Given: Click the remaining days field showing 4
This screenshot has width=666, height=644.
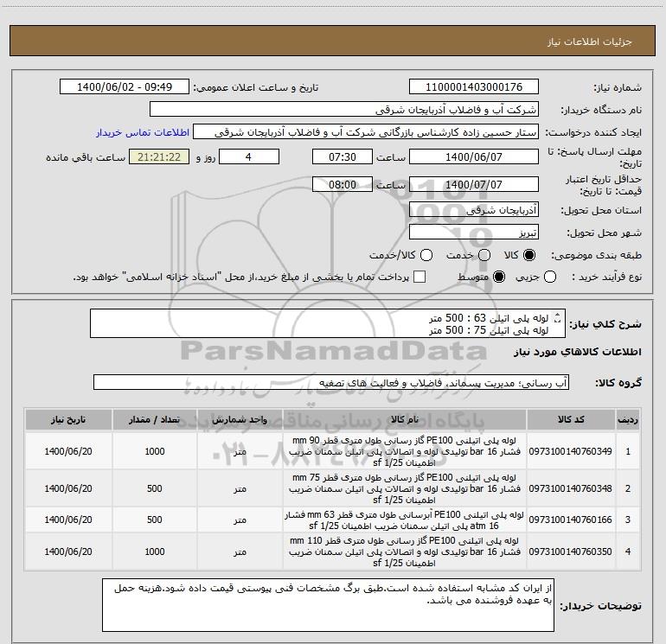Looking at the screenshot, I should point(249,157).
